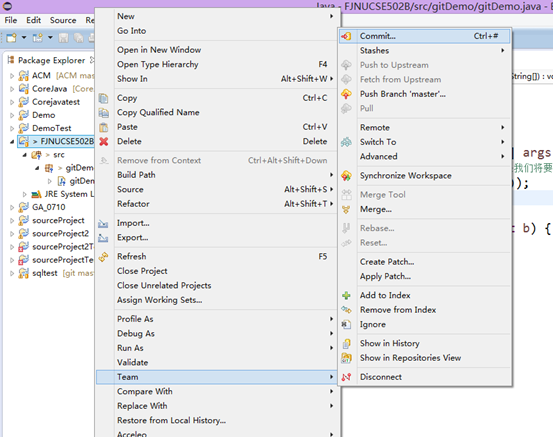Click the Copy Qualified Name icon

tap(103, 113)
